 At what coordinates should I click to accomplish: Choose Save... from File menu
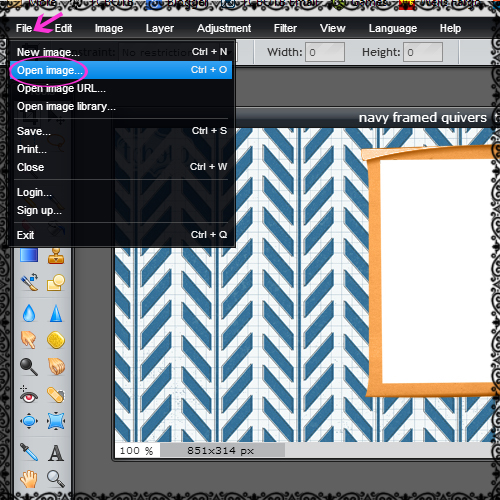click(x=121, y=131)
